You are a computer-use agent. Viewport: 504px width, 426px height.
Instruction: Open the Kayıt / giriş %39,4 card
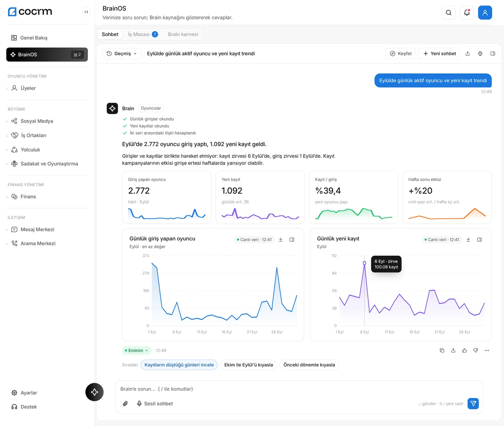pyautogui.click(x=354, y=197)
